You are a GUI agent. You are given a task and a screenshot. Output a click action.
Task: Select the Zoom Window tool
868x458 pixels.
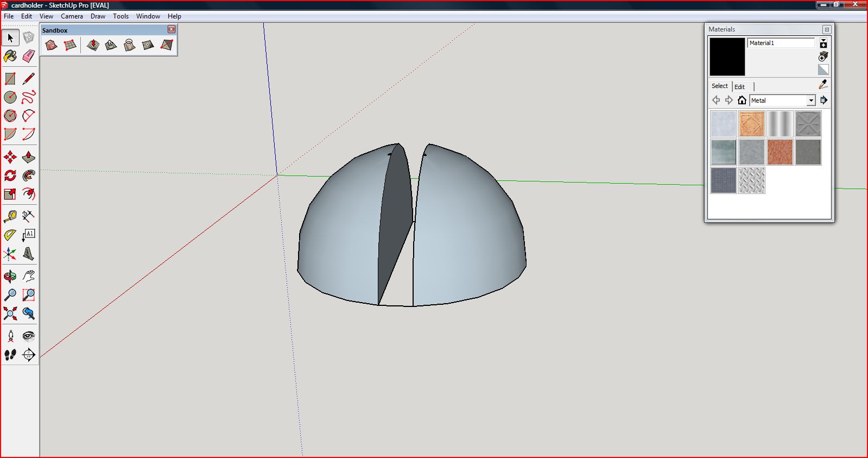click(29, 295)
